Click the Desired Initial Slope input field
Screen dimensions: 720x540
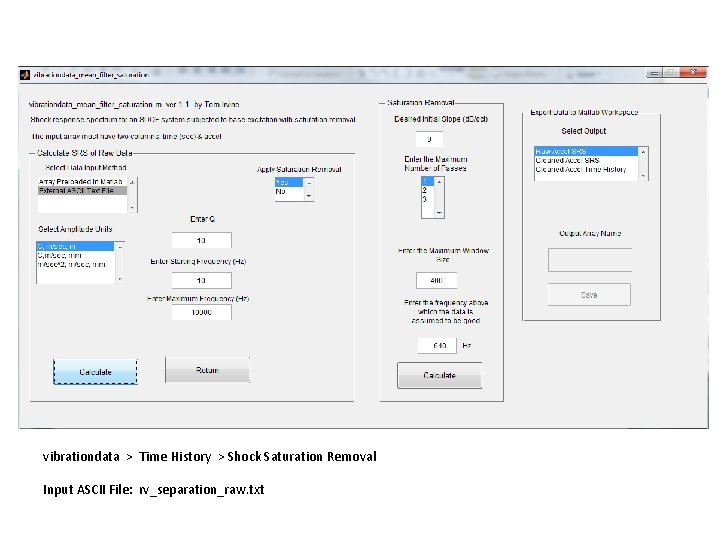tap(429, 139)
